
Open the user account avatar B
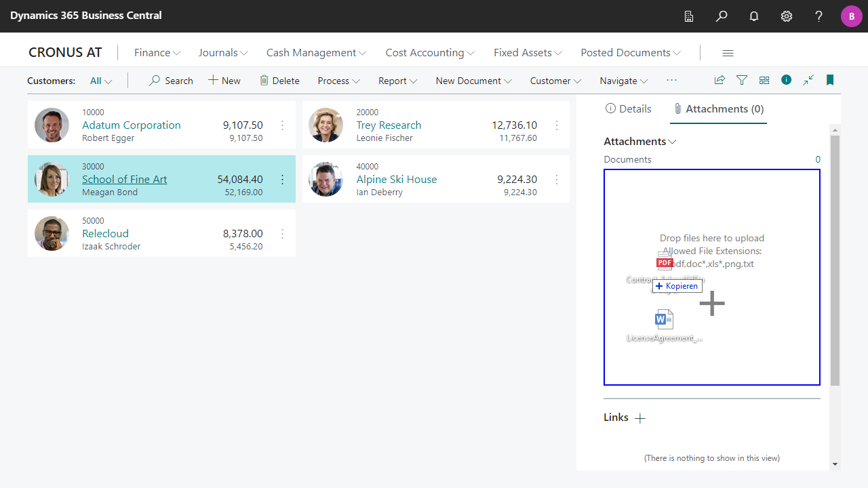point(852,16)
